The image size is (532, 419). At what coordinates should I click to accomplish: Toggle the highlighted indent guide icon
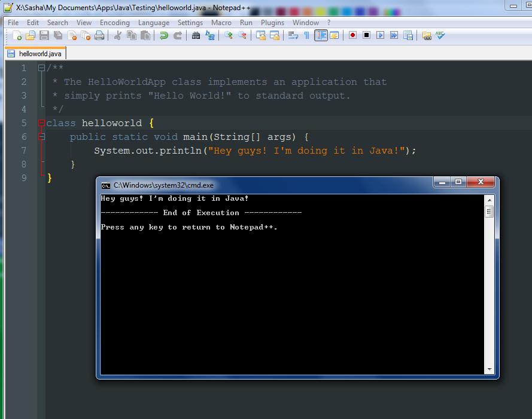point(321,35)
